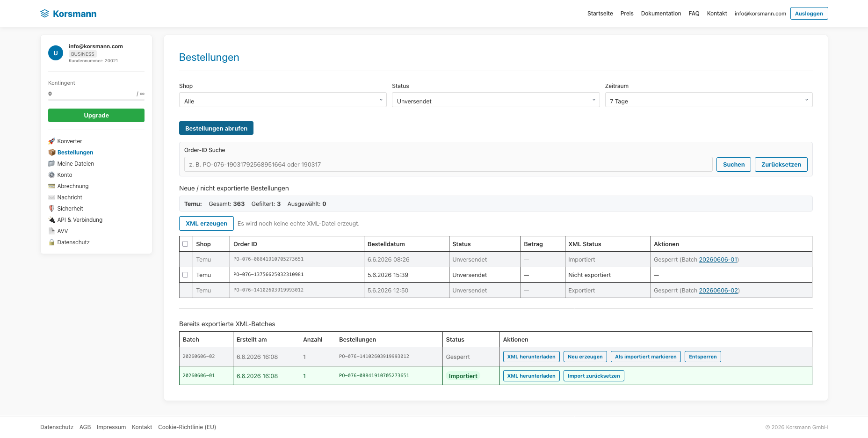Viewport: 868px width, 438px height.
Task: Open Sicherheit in the sidebar
Action: coord(70,209)
